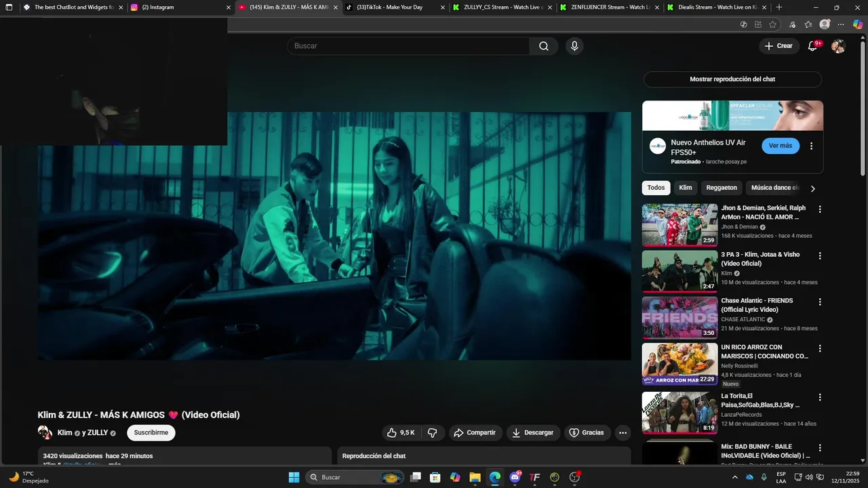The width and height of the screenshot is (868, 488).
Task: Select the Klim filter chip
Action: click(686, 188)
